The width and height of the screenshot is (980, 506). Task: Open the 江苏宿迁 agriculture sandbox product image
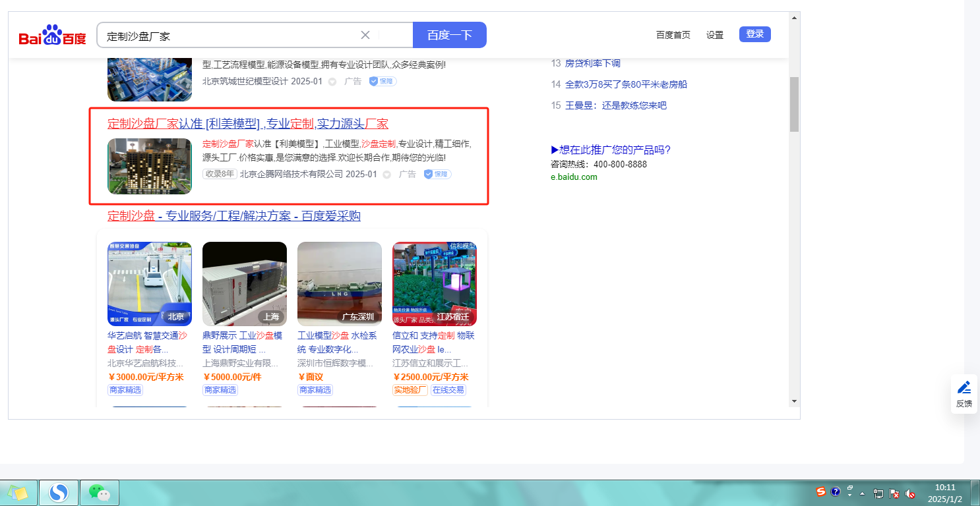[435, 284]
